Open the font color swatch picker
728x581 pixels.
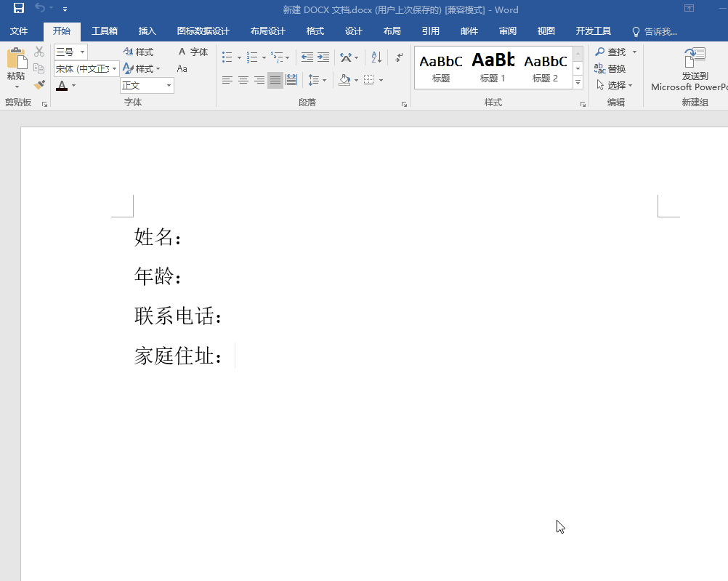coord(73,85)
